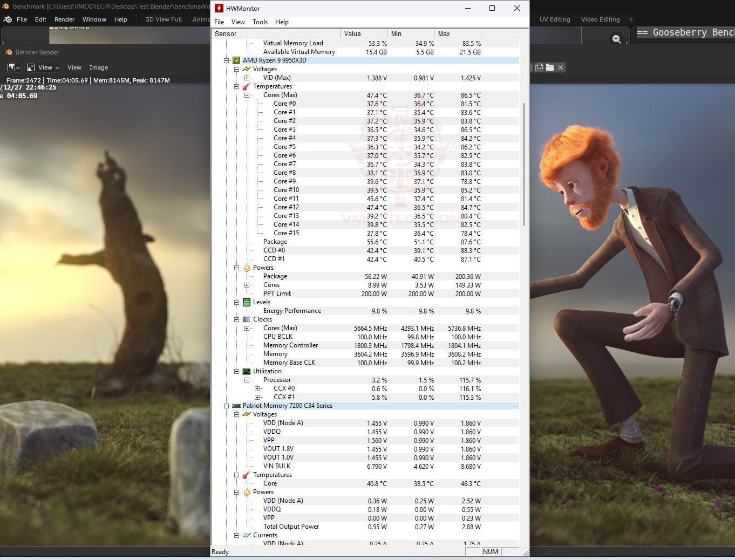Screen dimensions: 735x560
Task: Expand the Cores (Max) clocks node
Action: tap(247, 328)
